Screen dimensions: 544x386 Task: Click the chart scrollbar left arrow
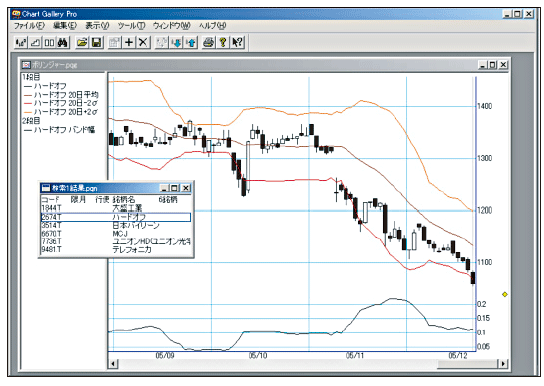(113, 364)
